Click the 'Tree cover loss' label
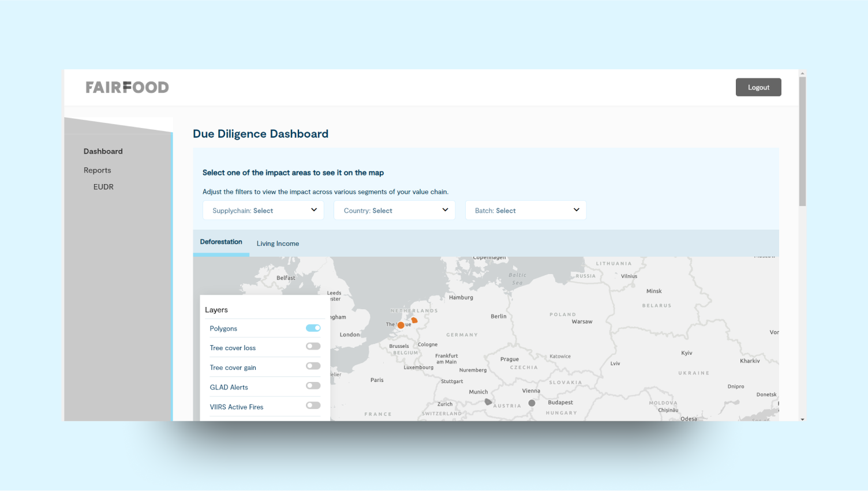This screenshot has height=491, width=868. pos(233,348)
